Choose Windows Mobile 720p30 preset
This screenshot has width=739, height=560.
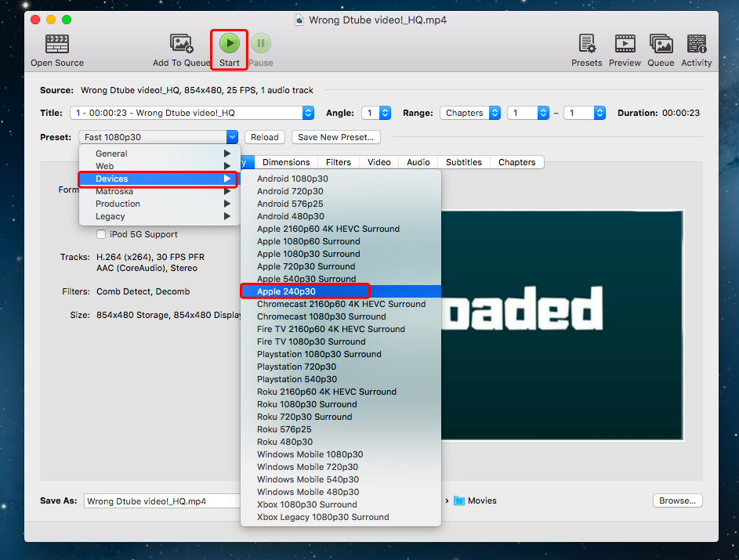(341, 467)
